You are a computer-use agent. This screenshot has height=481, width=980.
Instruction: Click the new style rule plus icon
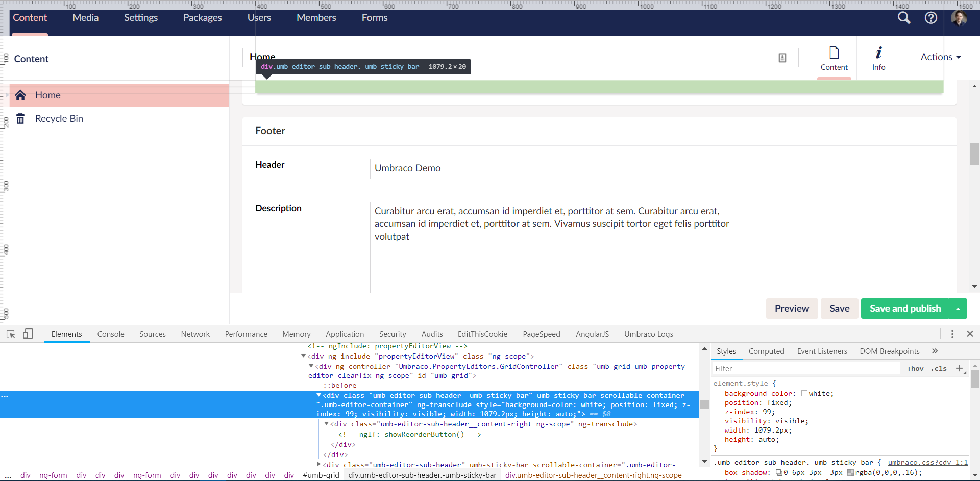pyautogui.click(x=960, y=368)
